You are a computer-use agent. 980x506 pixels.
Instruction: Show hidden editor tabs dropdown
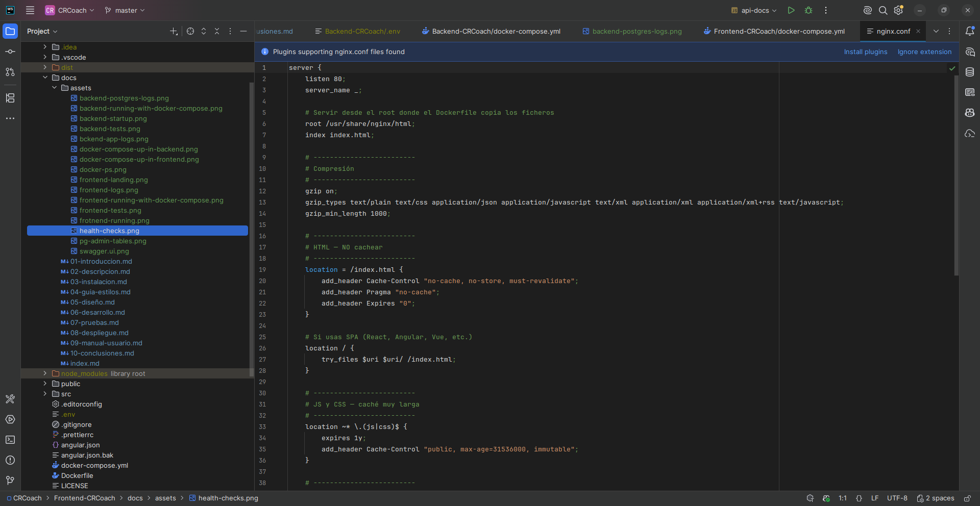tap(936, 31)
